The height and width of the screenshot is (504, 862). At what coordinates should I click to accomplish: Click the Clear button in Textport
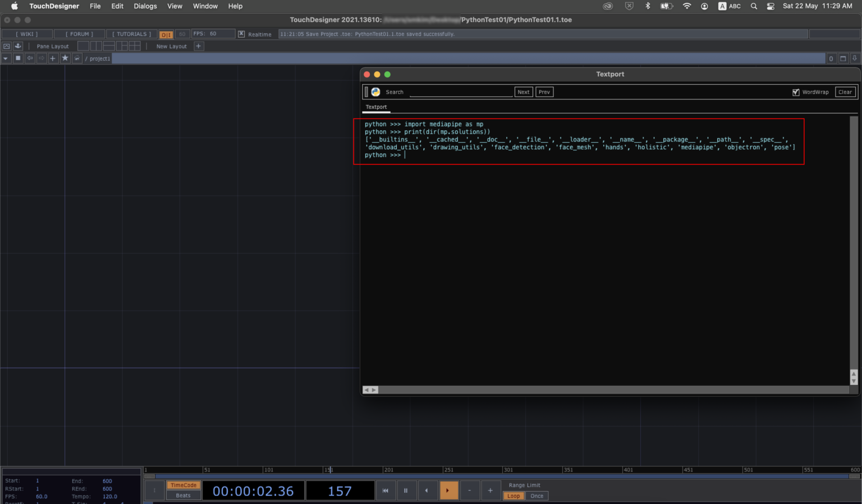[x=845, y=92]
